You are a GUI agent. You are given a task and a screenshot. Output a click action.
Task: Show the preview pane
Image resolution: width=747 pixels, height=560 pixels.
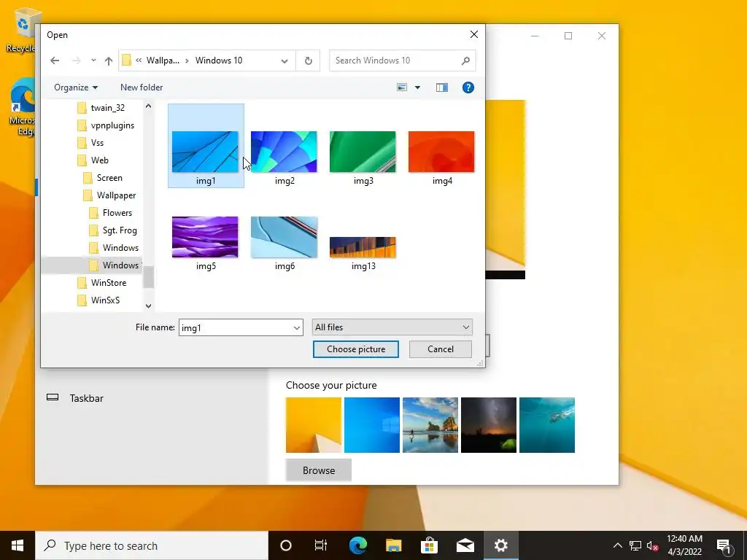(442, 87)
